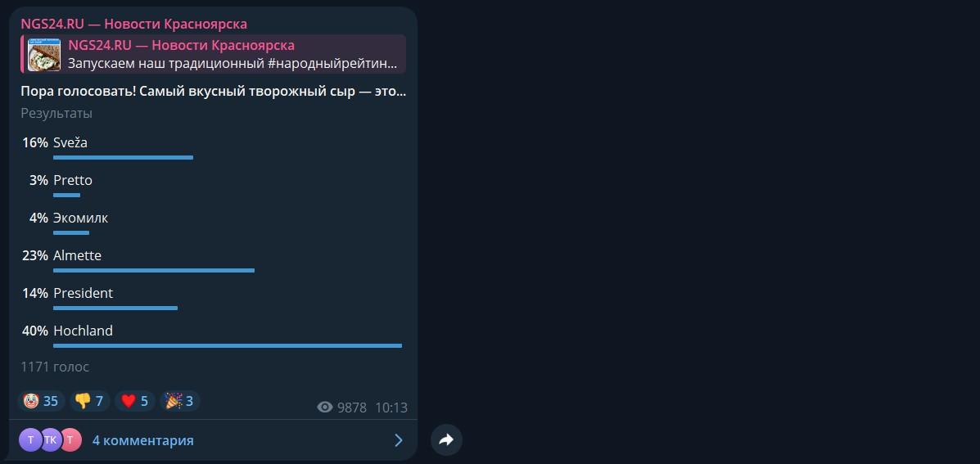980x464 pixels.
Task: Click the red heart reaction with 5
Action: (x=135, y=401)
